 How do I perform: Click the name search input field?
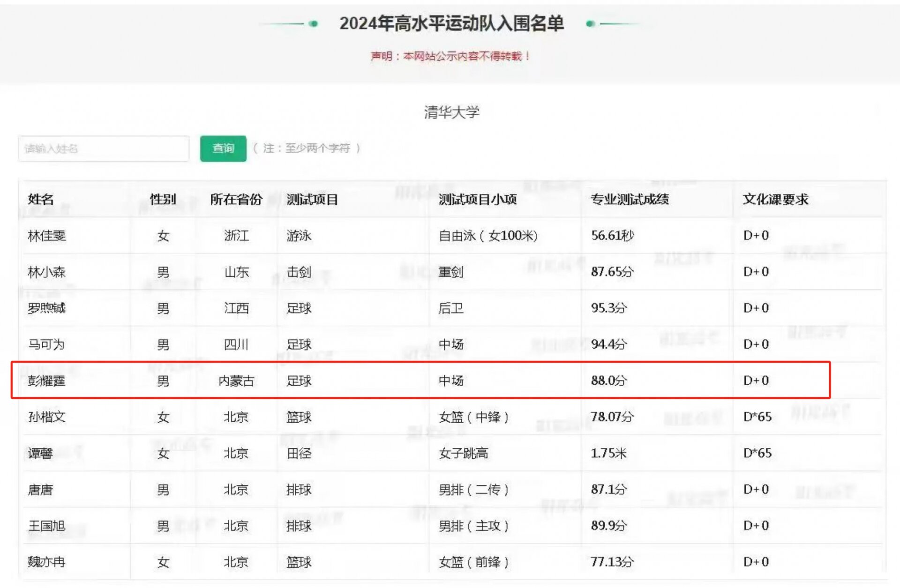tap(104, 149)
